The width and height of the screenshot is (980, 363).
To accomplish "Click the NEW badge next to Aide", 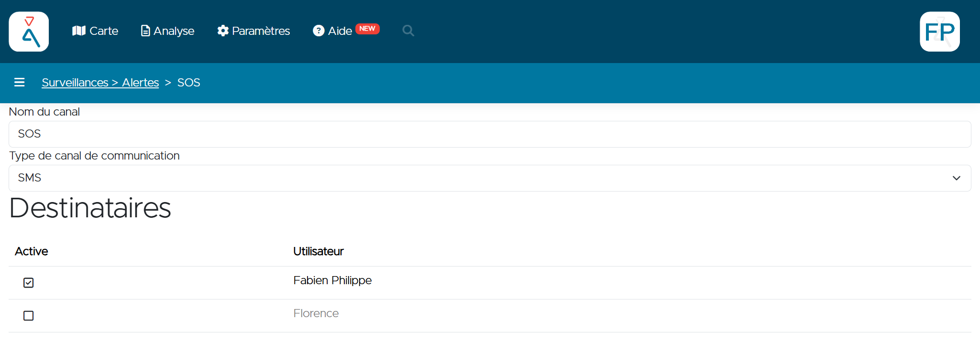I will [x=367, y=29].
